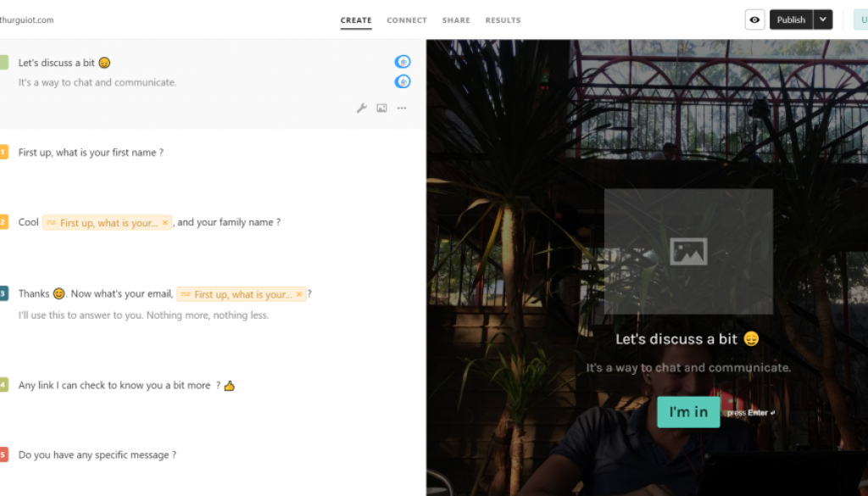Select the 'First up, what is your...' tag in question 2
Screen dimensions: 868x496
click(108, 222)
